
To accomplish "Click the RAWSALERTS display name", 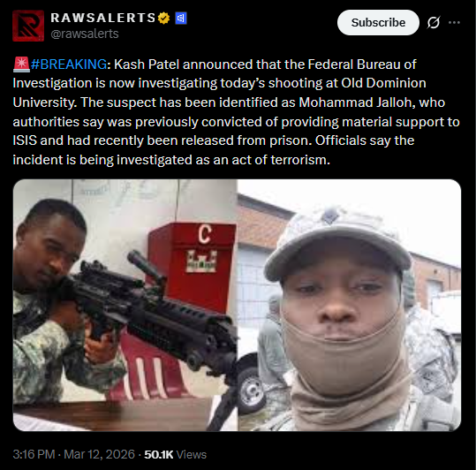I will (x=103, y=18).
